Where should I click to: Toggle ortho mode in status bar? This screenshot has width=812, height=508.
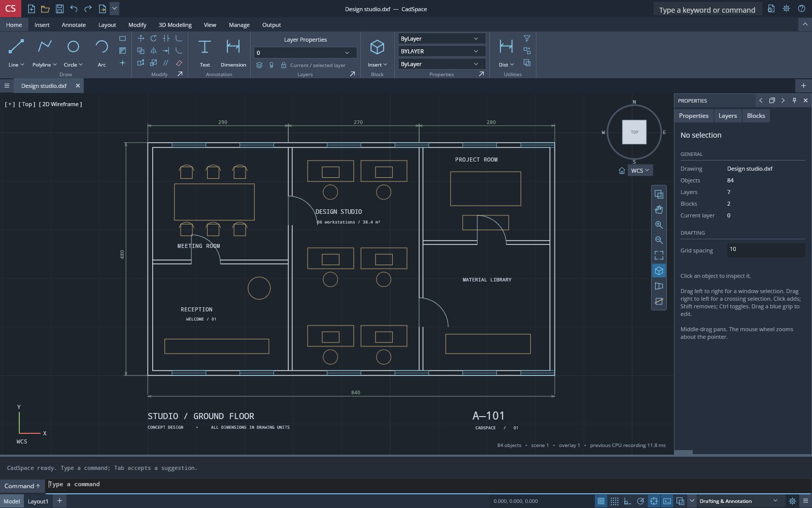click(627, 501)
